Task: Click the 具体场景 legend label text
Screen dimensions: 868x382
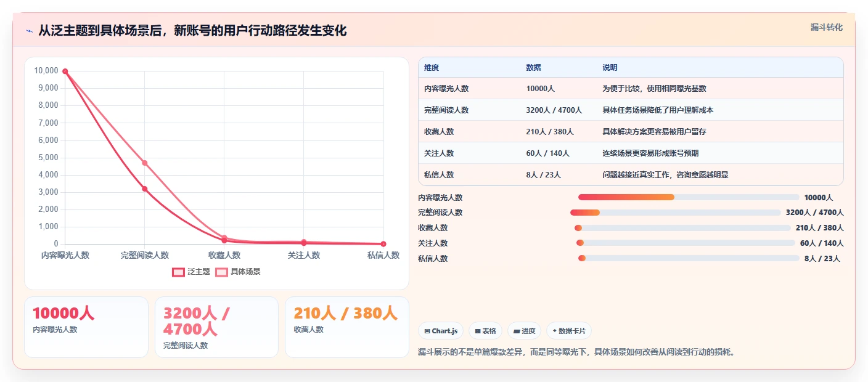Action: click(x=245, y=272)
